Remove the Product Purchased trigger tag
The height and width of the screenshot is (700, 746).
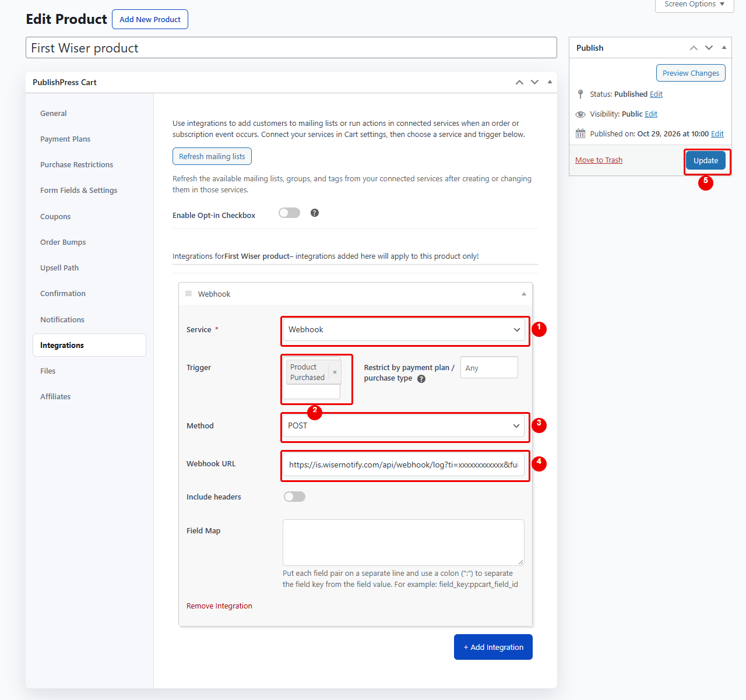(x=335, y=372)
